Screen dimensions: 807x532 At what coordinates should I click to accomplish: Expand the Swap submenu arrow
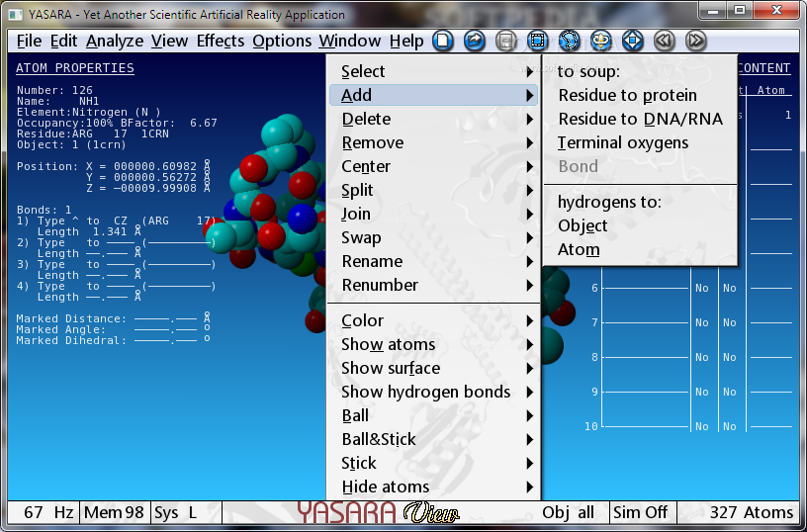tap(530, 237)
